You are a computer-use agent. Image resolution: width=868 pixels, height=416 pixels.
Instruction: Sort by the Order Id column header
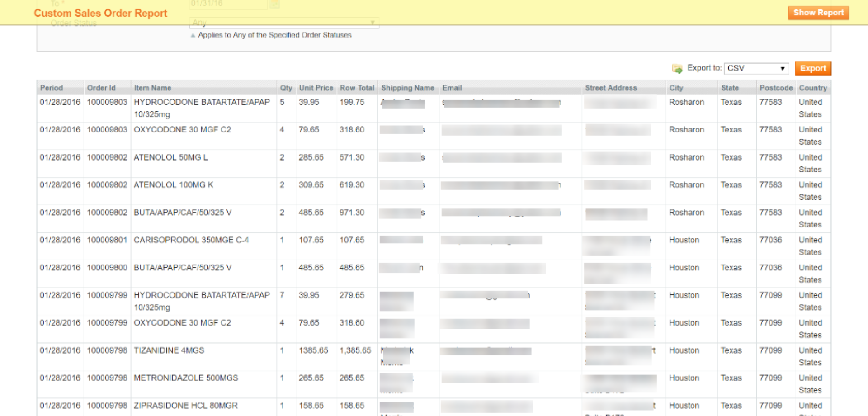click(x=101, y=88)
